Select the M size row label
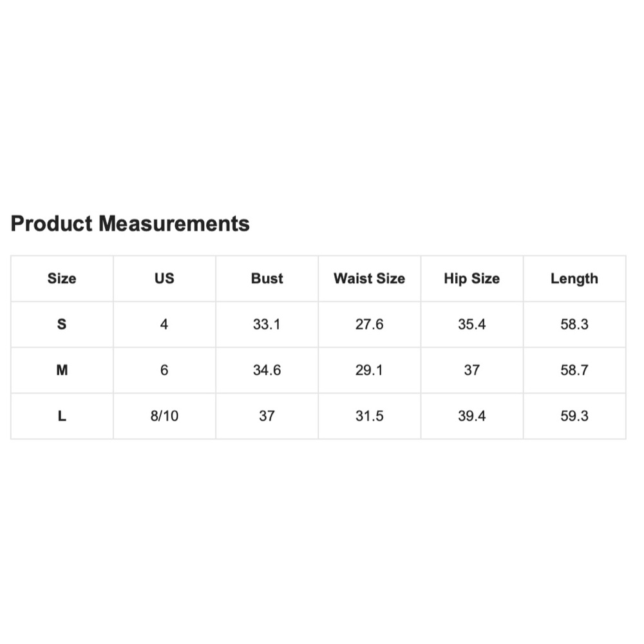This screenshot has width=644, height=644. pyautogui.click(x=62, y=370)
